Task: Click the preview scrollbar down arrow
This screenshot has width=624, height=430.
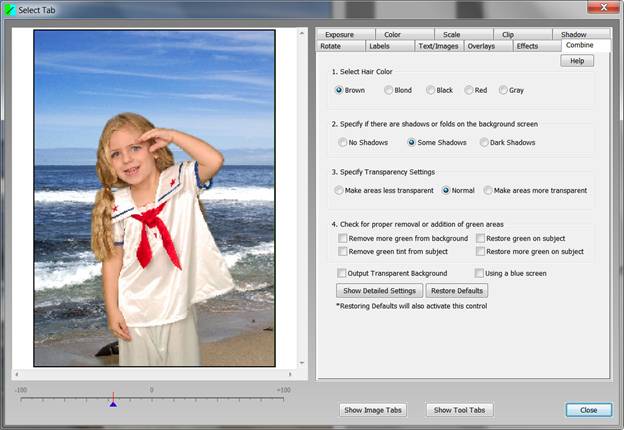Action: (303, 362)
